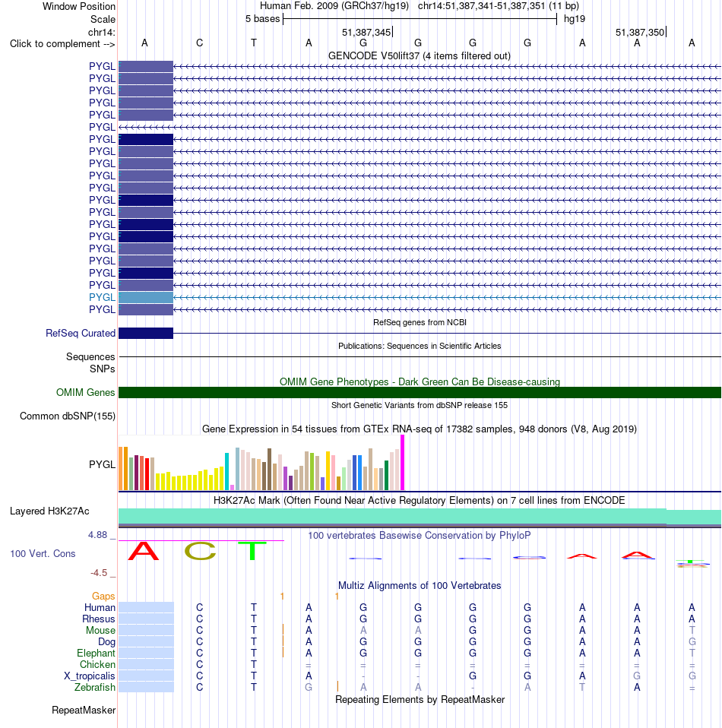The width and height of the screenshot is (722, 728).
Task: Click the 51,387,350 position marker
Action: pos(640,33)
